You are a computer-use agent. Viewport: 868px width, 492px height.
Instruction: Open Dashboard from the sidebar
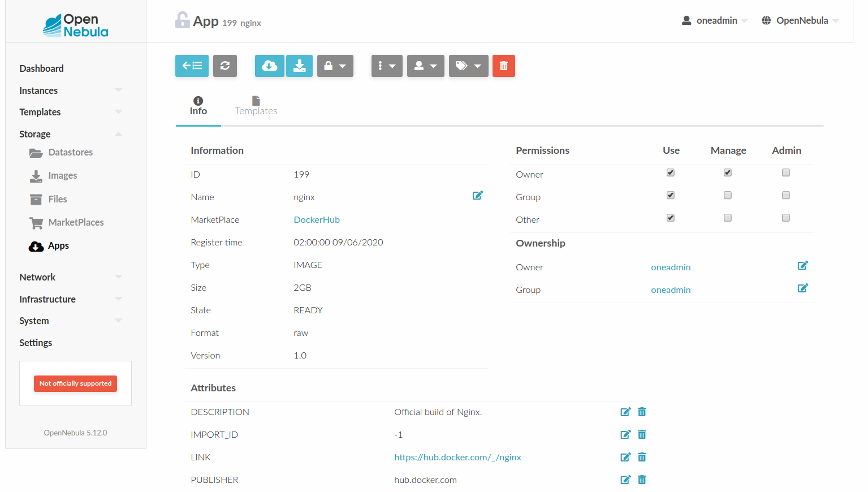point(41,68)
